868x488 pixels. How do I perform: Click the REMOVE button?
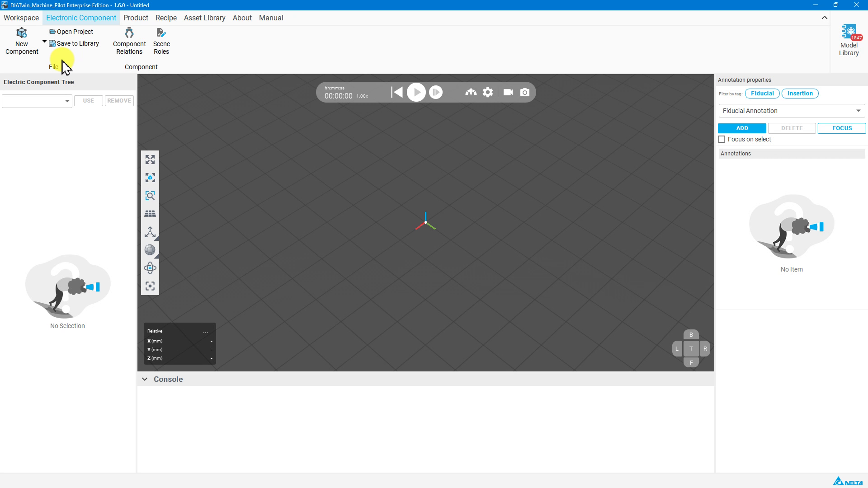[119, 101]
